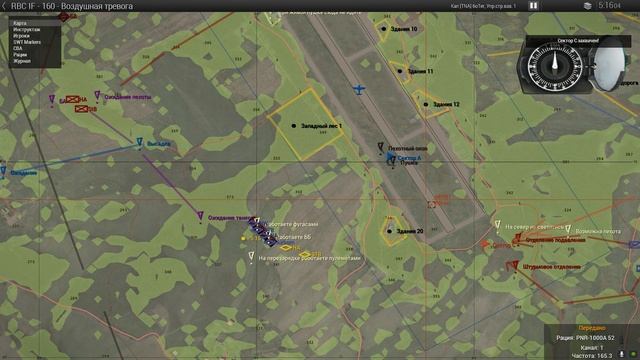Click the purple Ожидание пехоты marker
This screenshot has height=360, width=640.
click(97, 96)
